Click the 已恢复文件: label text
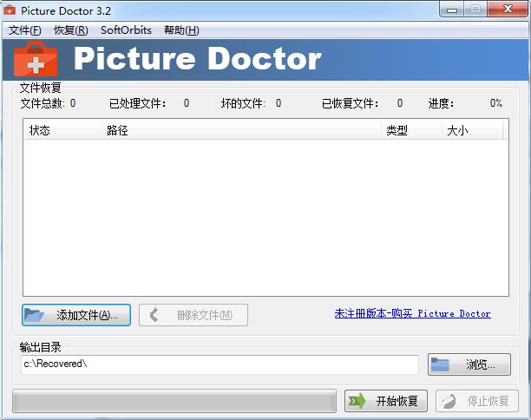Screen dimensions: 531x420 (x=350, y=103)
